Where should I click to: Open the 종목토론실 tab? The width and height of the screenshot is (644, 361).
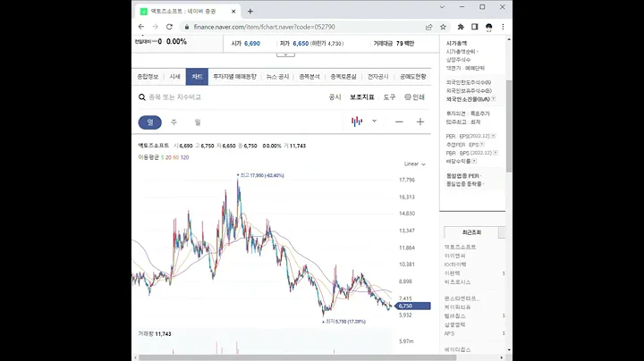(x=343, y=77)
